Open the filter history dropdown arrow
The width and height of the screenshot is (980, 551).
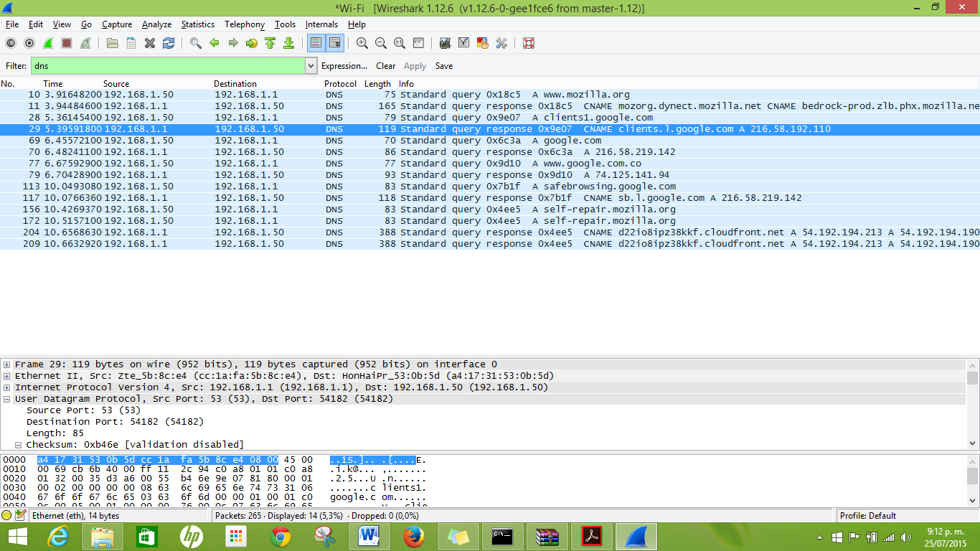tap(309, 65)
